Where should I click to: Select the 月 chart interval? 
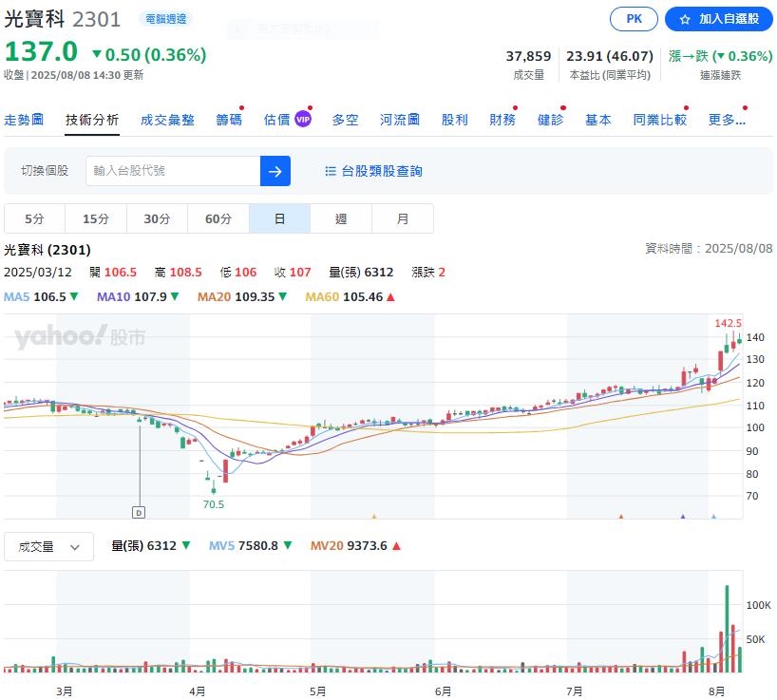pyautogui.click(x=402, y=218)
